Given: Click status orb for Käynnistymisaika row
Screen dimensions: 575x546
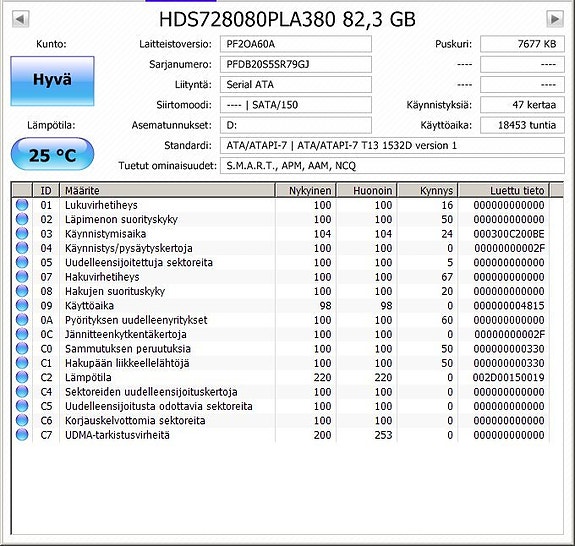Looking at the screenshot, I should (22, 233).
